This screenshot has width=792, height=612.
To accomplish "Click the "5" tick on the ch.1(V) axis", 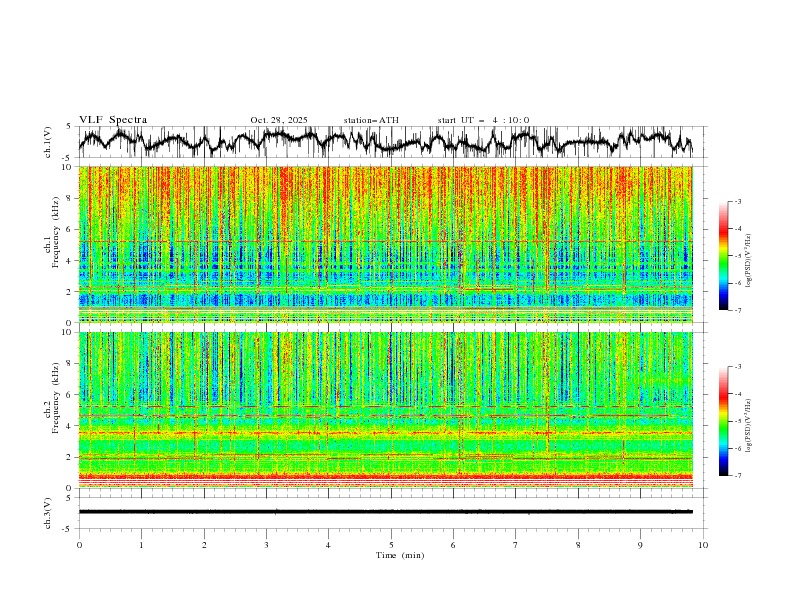I will click(68, 127).
